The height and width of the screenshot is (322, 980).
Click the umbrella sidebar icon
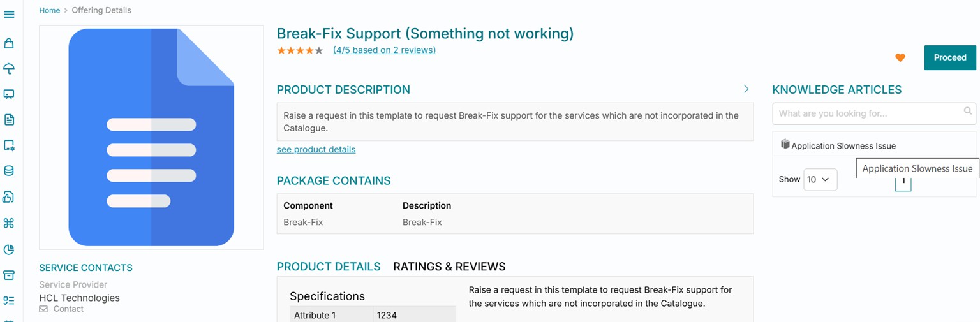(x=9, y=69)
